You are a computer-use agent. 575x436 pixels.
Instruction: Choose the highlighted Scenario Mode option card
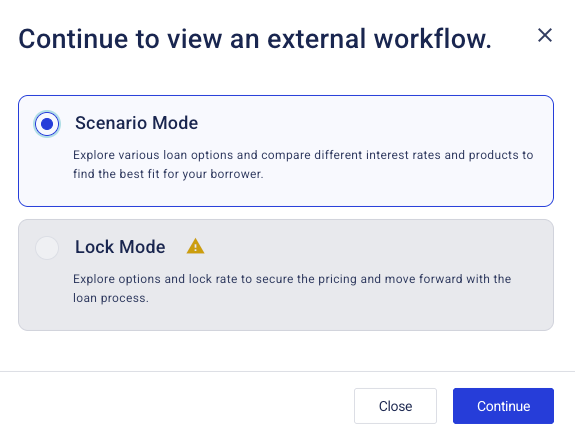(x=286, y=151)
